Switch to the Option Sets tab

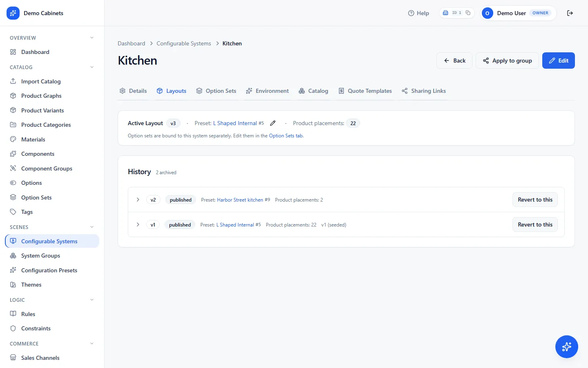[216, 91]
